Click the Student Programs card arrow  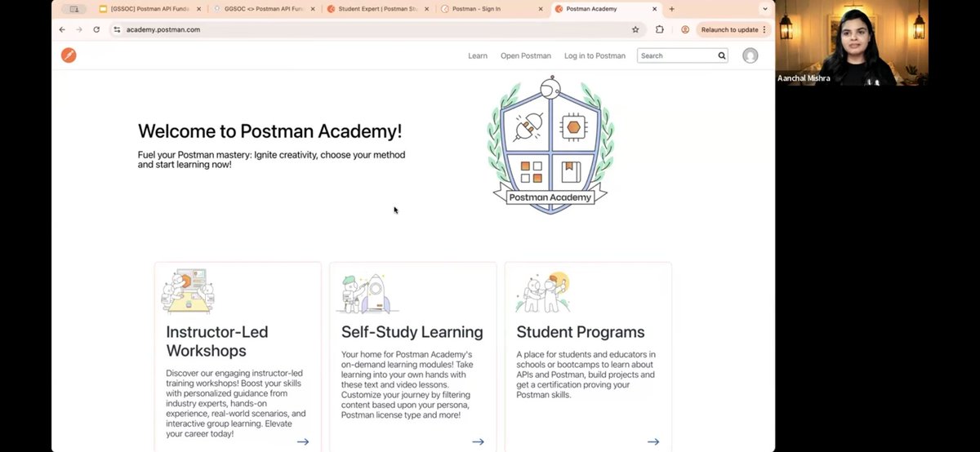click(653, 441)
